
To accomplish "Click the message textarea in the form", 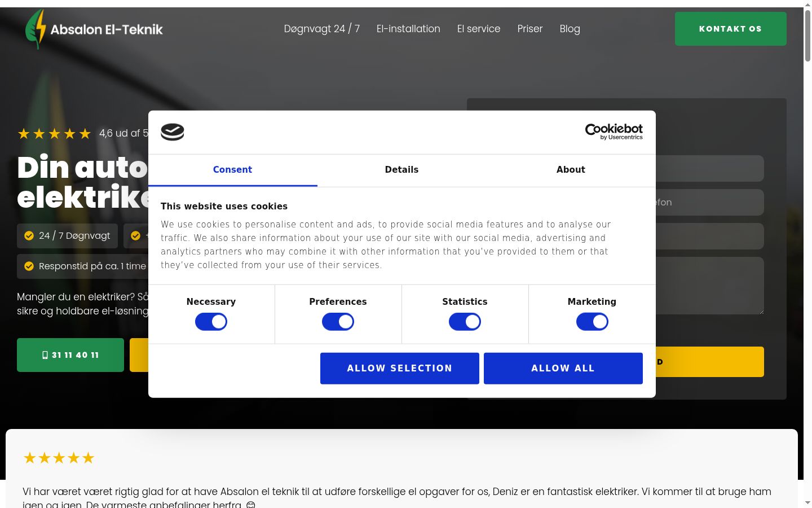I will 710,286.
